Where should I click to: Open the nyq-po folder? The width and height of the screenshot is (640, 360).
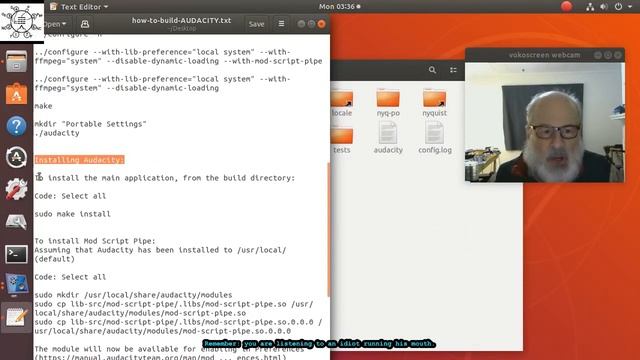388,103
